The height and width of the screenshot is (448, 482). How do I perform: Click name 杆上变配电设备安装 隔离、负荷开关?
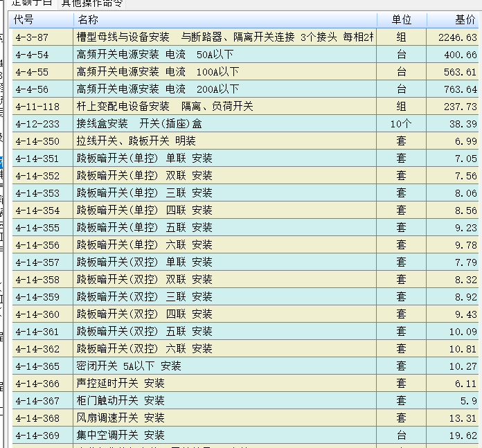(x=165, y=107)
